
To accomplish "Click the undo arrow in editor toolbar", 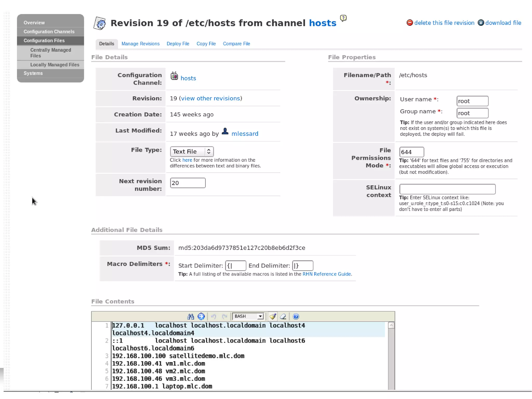I will (214, 316).
